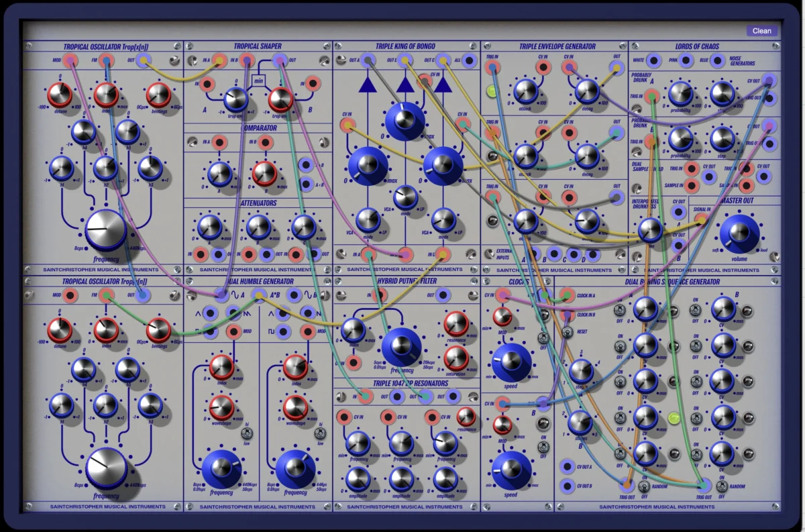Toggle first step ON/OFF switch in sequence A
The height and width of the screenshot is (532, 805).
click(619, 311)
